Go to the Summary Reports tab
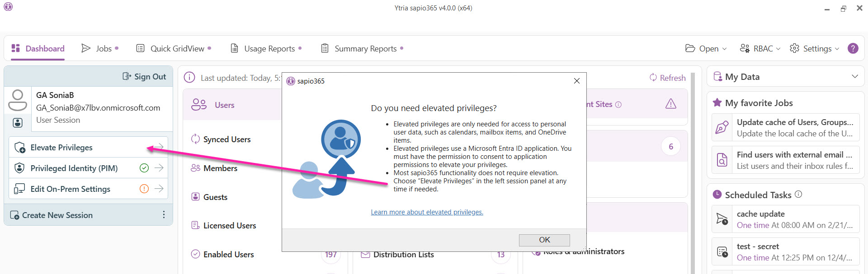This screenshot has width=868, height=274. [x=362, y=48]
